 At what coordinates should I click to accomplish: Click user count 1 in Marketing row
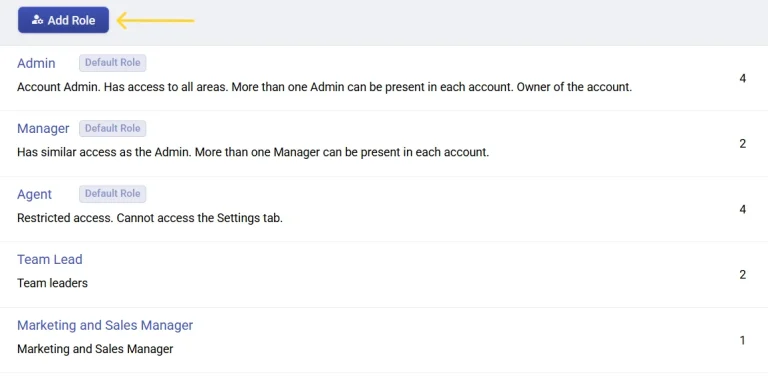(743, 340)
